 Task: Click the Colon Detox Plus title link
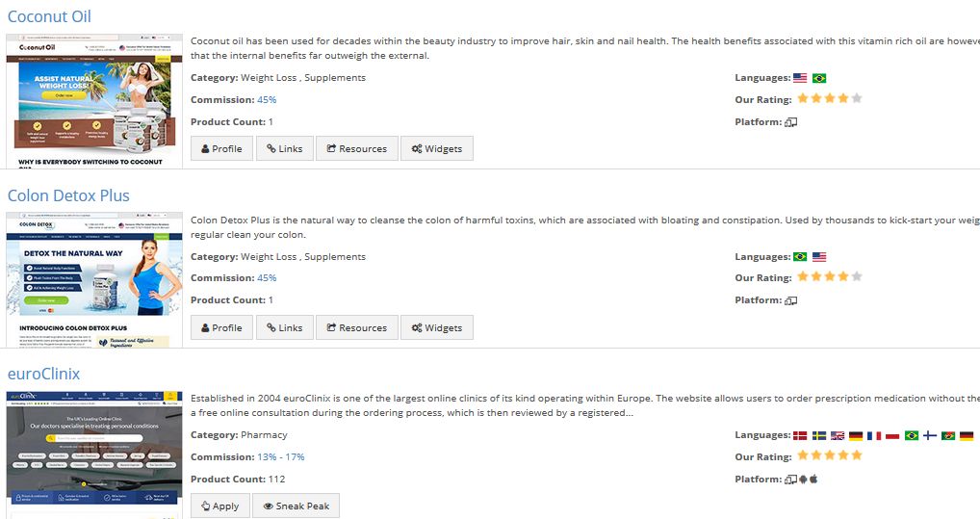(x=68, y=195)
